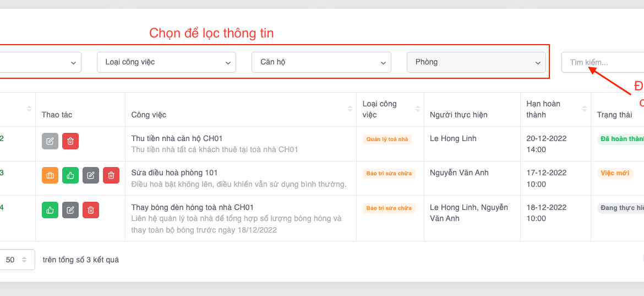Click green thumbs-up for Sửa điều hoà phòng 101
The width and height of the screenshot is (644, 296).
coord(70,175)
